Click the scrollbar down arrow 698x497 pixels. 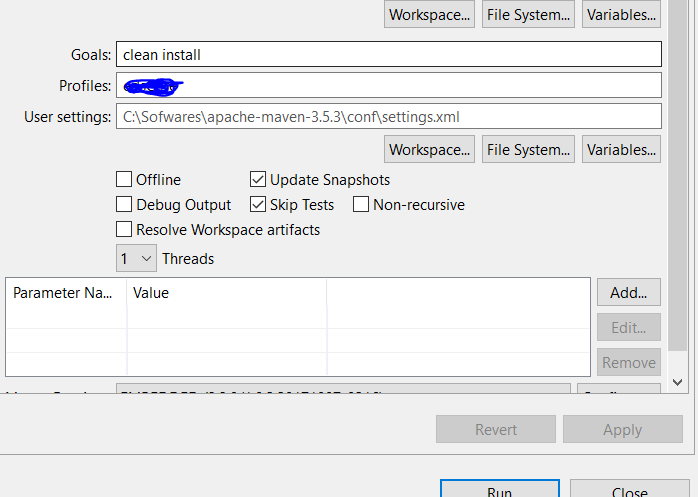click(x=678, y=382)
